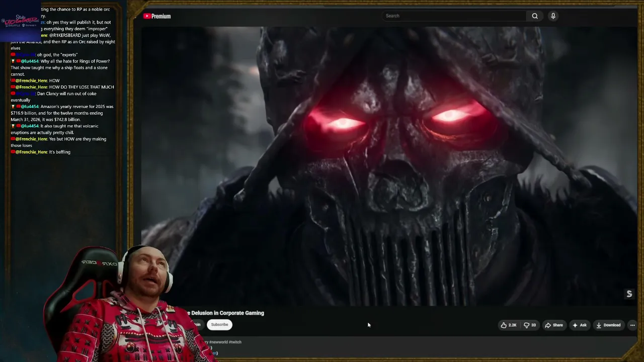Open the Share dialog for the video

(554, 325)
